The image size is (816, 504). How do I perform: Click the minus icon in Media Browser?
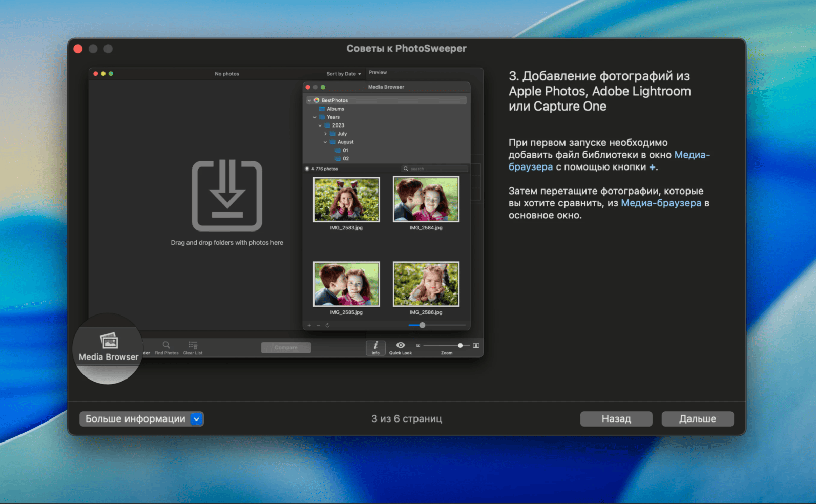318,325
